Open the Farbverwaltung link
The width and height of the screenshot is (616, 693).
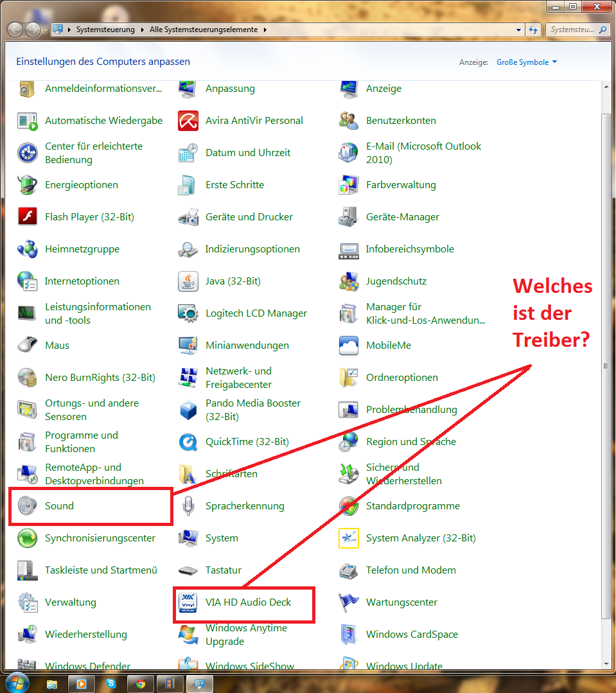click(401, 185)
